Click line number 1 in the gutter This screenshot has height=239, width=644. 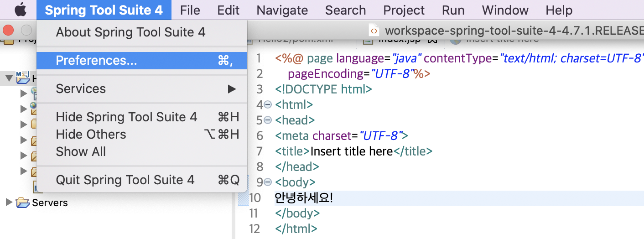click(x=259, y=58)
